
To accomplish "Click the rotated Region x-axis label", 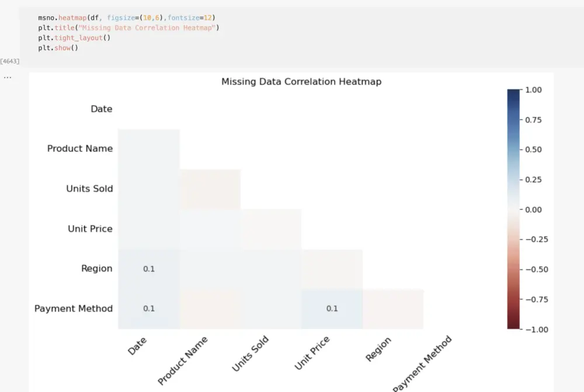I will (x=378, y=349).
